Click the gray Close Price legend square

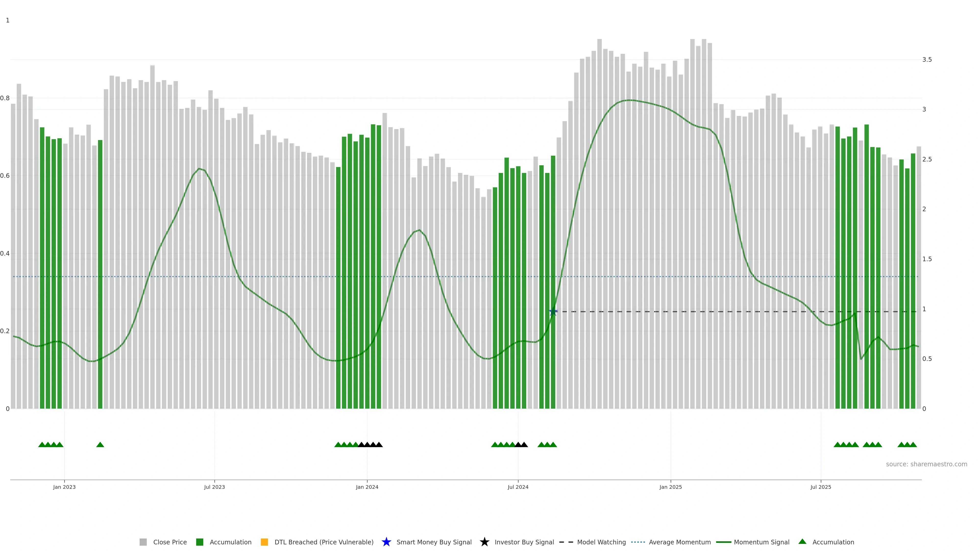(143, 542)
